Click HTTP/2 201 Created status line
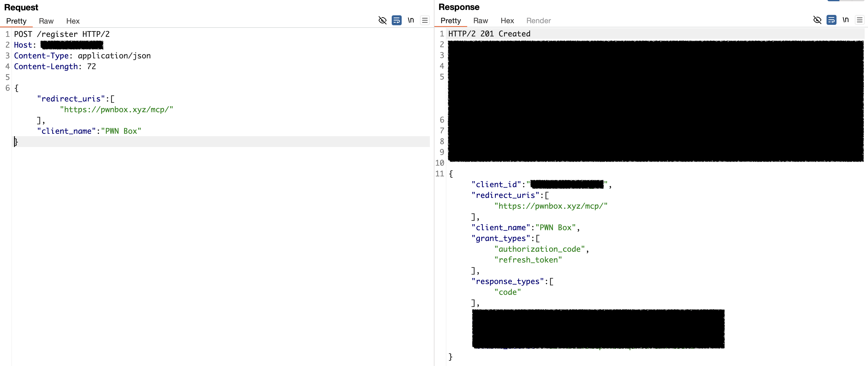 point(489,34)
